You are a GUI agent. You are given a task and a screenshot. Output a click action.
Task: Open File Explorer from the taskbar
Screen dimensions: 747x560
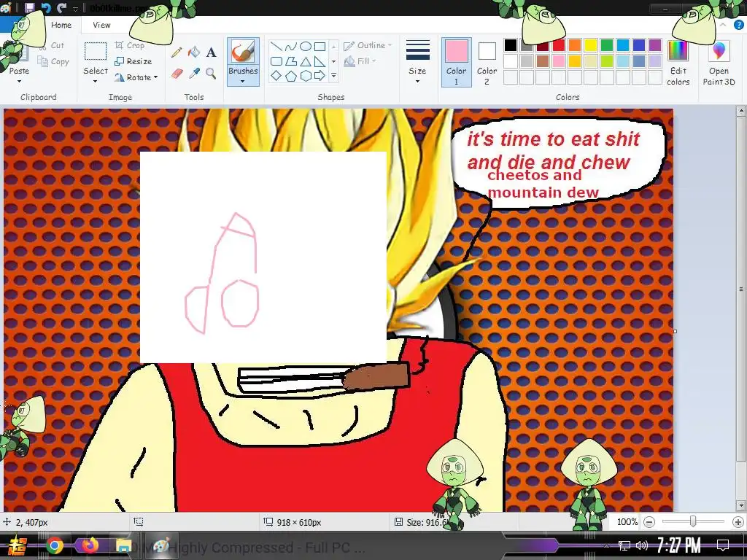[x=123, y=545]
